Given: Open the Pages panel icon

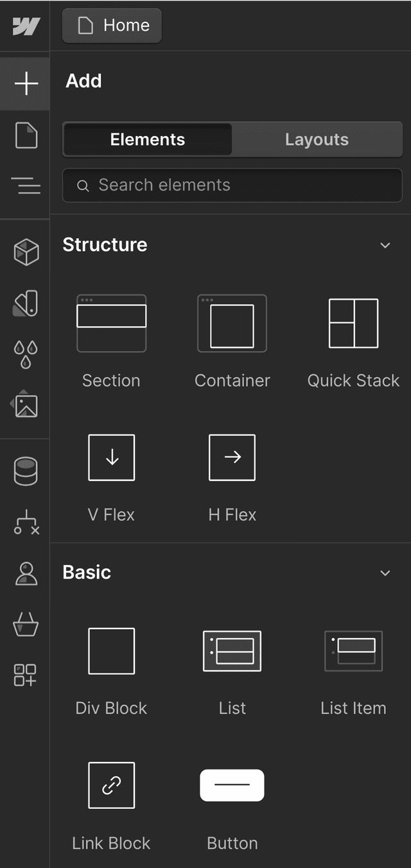Looking at the screenshot, I should point(26,135).
